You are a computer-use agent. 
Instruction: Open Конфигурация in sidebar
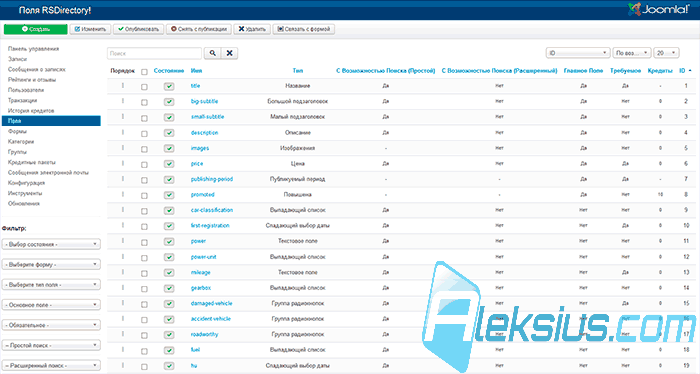(x=26, y=183)
